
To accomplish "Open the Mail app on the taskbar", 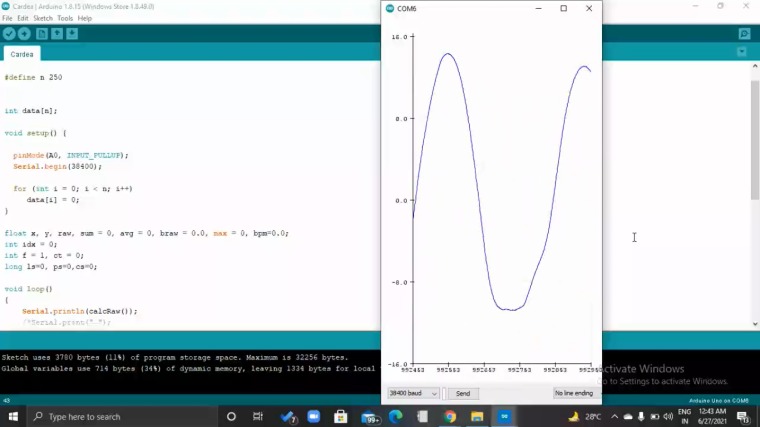I will coord(370,417).
